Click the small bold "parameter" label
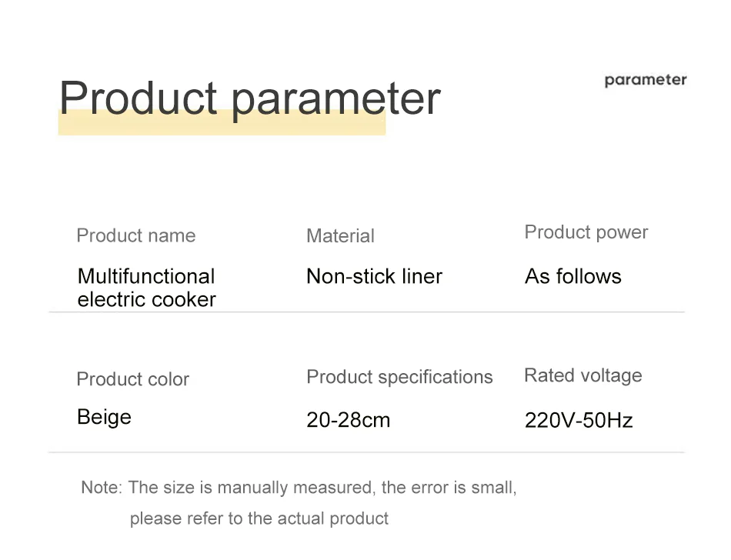Viewport: 731px width, 560px height. 645,80
